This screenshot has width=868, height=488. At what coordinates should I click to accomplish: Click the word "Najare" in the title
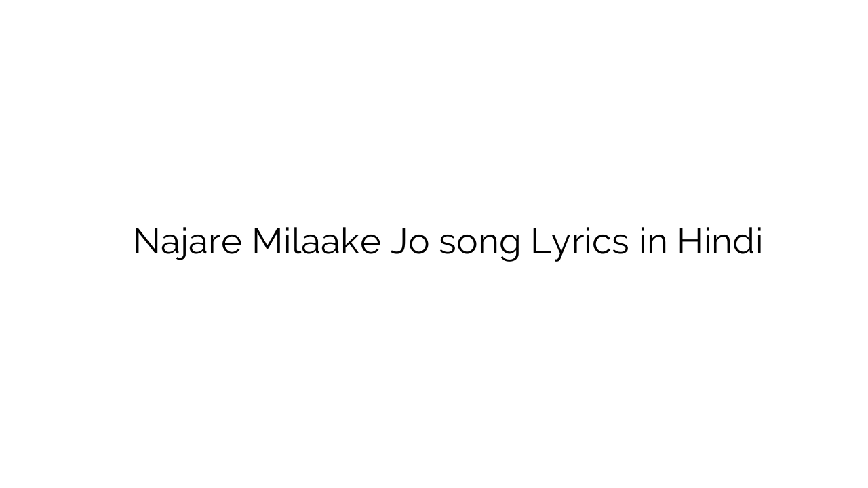click(187, 242)
